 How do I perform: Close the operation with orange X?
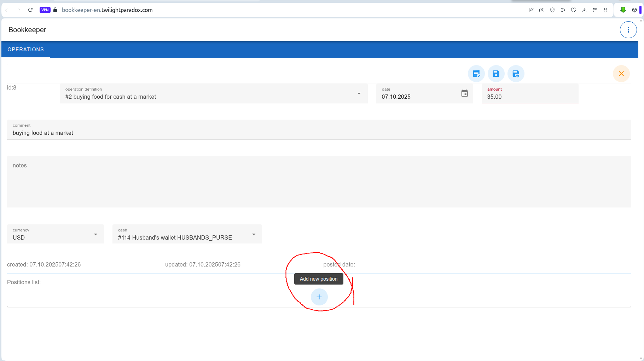(621, 74)
